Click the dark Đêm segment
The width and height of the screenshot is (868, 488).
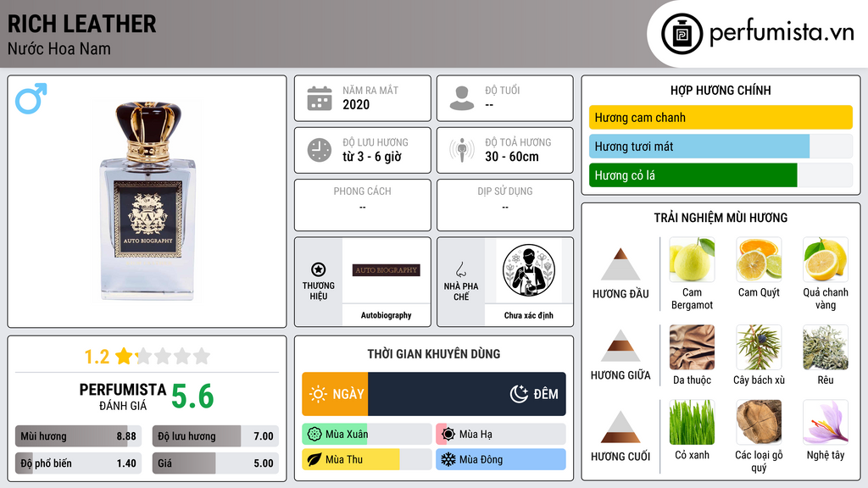(x=467, y=394)
